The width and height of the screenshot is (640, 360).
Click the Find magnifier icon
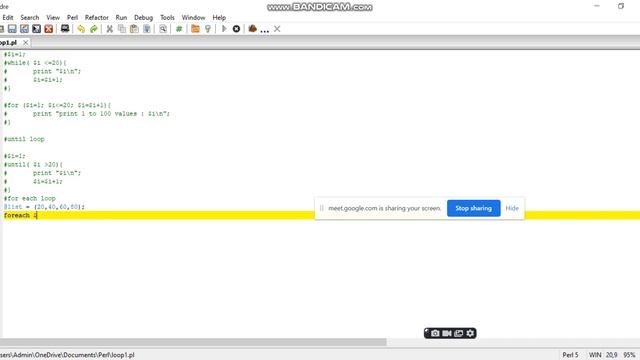(x=163, y=29)
